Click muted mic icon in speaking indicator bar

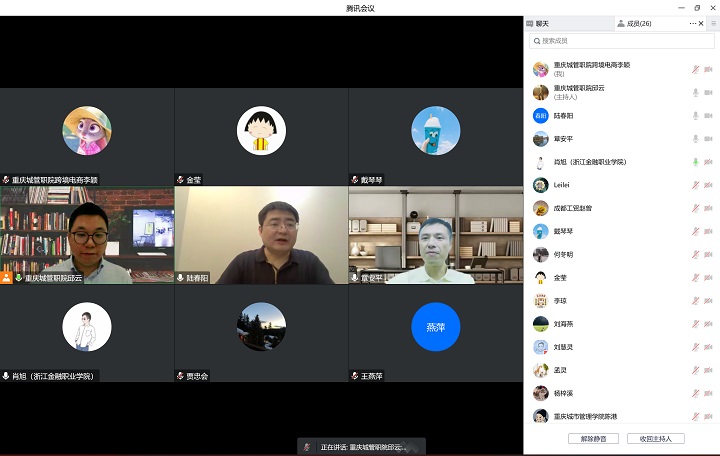[x=308, y=447]
